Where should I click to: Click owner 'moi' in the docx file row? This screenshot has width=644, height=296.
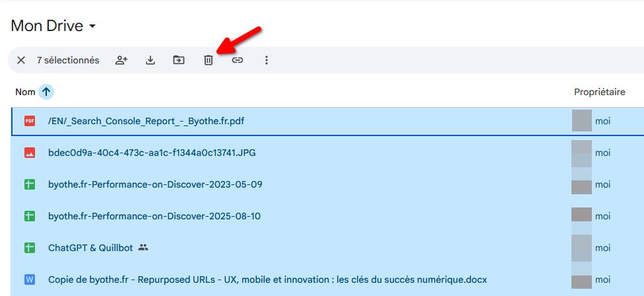click(x=602, y=279)
